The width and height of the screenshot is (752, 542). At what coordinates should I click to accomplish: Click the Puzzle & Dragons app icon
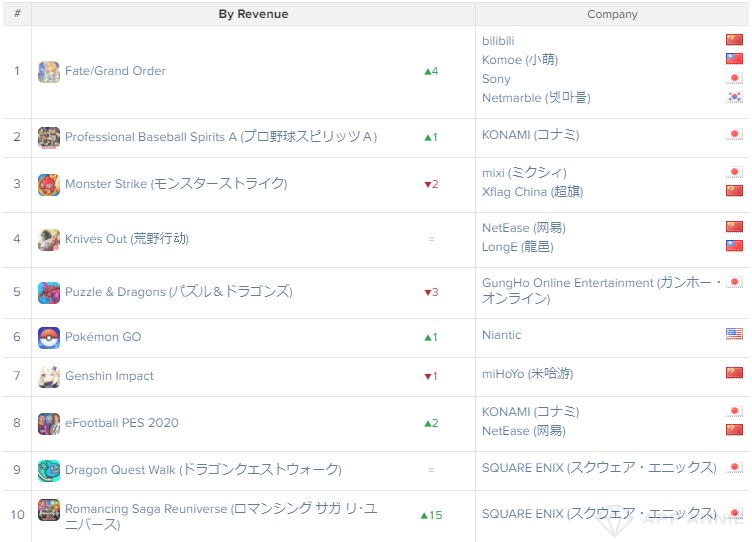click(x=49, y=293)
